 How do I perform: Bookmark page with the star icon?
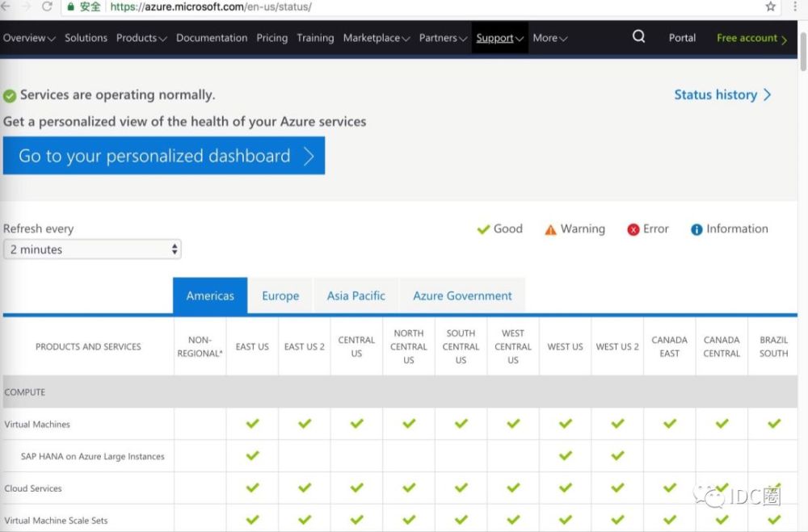coord(770,6)
